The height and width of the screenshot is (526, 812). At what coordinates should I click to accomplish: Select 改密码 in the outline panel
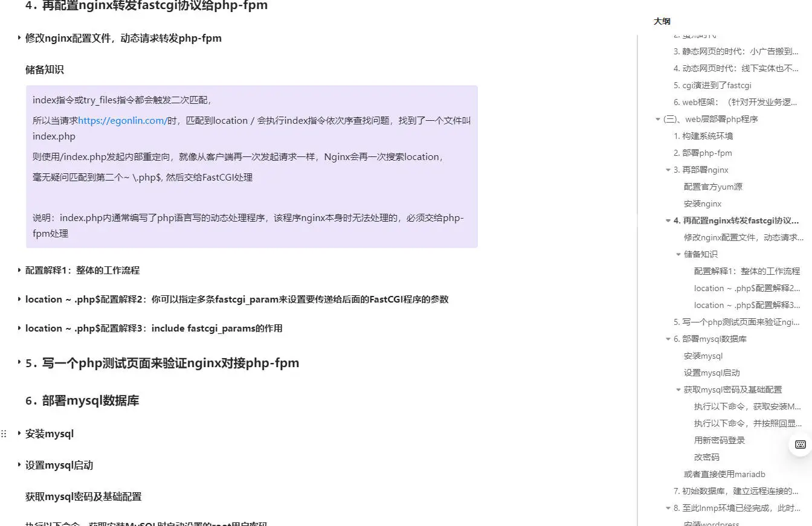tap(706, 457)
